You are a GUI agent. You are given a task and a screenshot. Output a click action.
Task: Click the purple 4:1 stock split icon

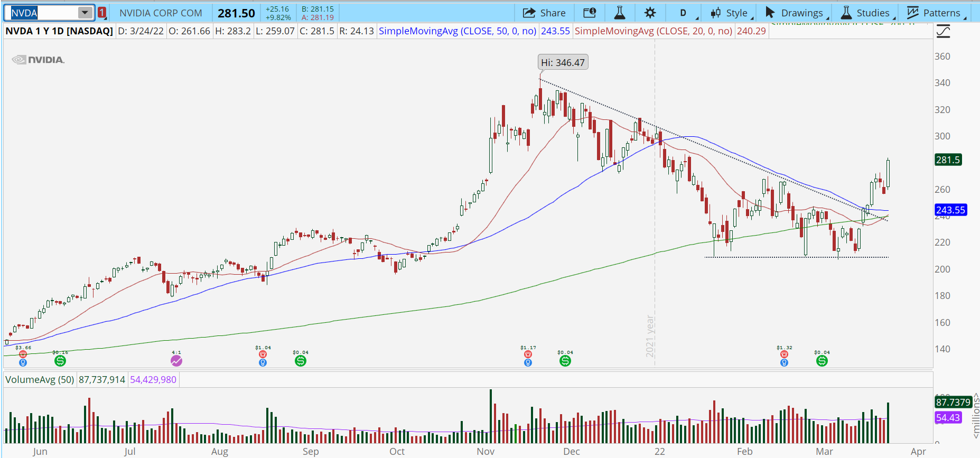point(176,361)
